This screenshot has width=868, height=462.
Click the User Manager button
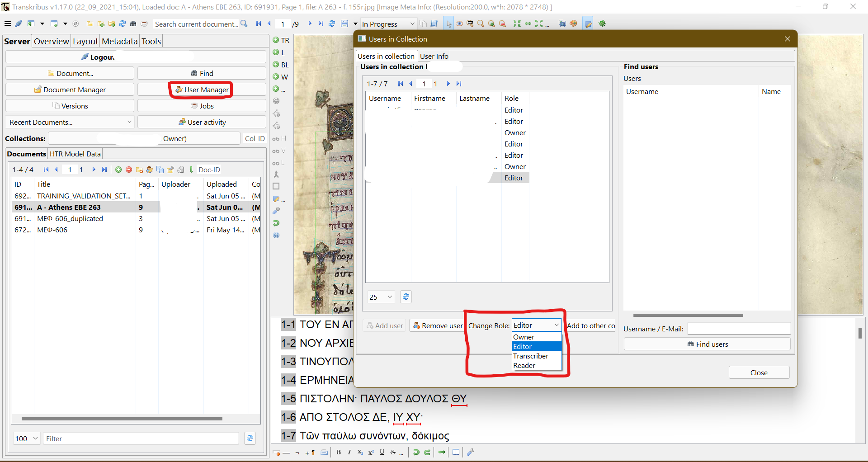point(202,90)
